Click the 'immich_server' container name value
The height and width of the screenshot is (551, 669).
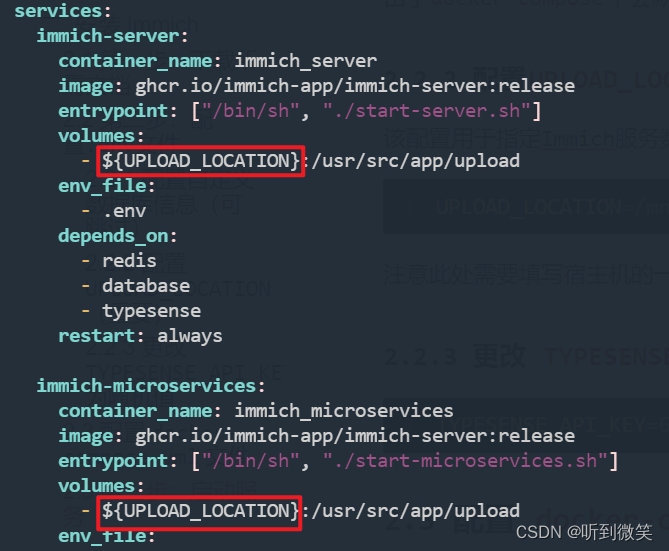306,61
